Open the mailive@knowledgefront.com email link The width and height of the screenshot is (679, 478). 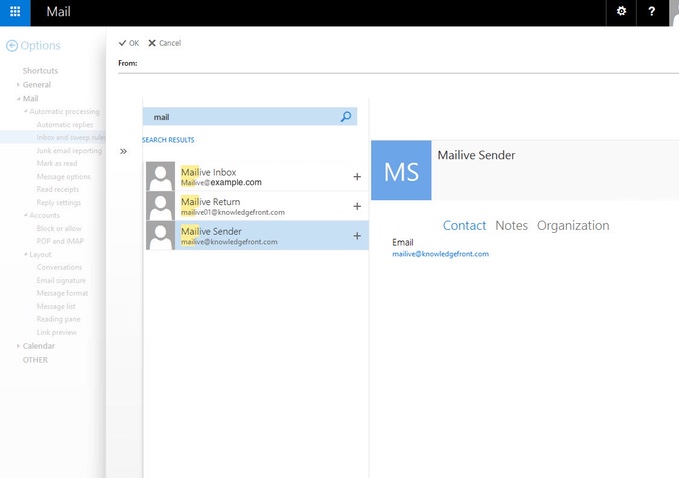point(440,254)
